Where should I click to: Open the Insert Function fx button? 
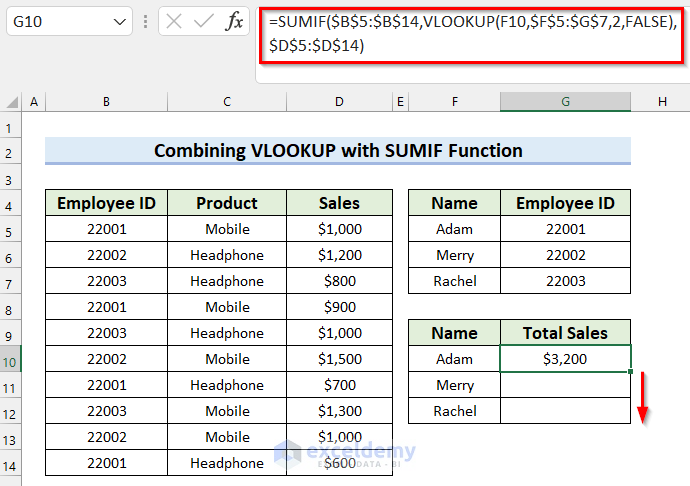coord(234,21)
